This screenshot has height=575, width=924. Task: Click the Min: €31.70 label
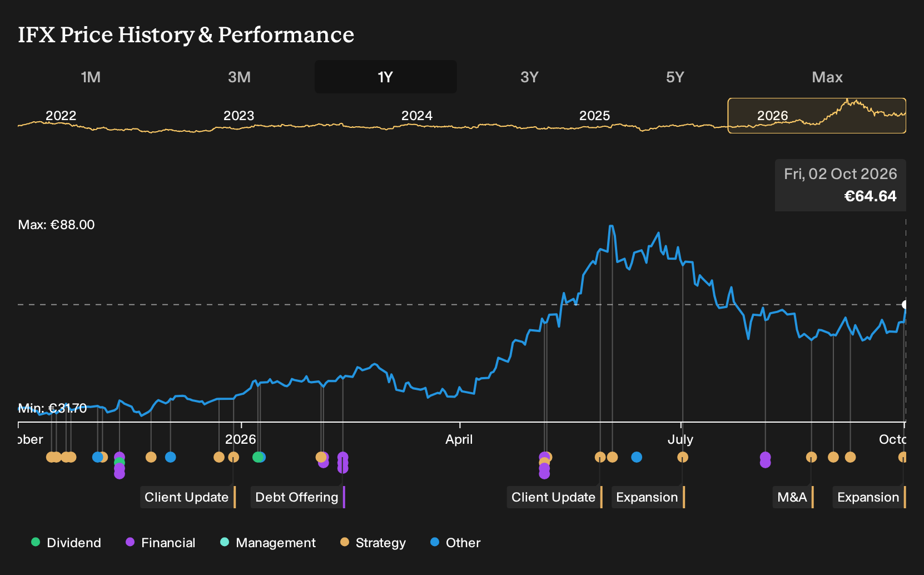[52, 408]
